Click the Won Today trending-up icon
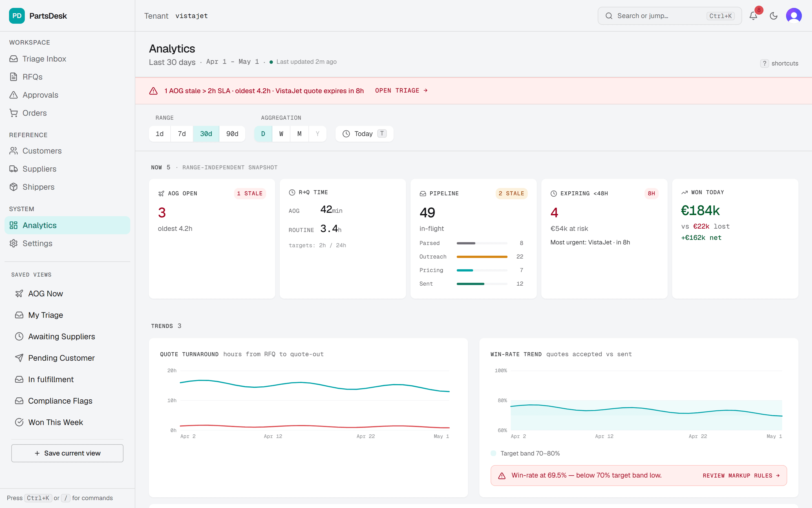 point(685,192)
